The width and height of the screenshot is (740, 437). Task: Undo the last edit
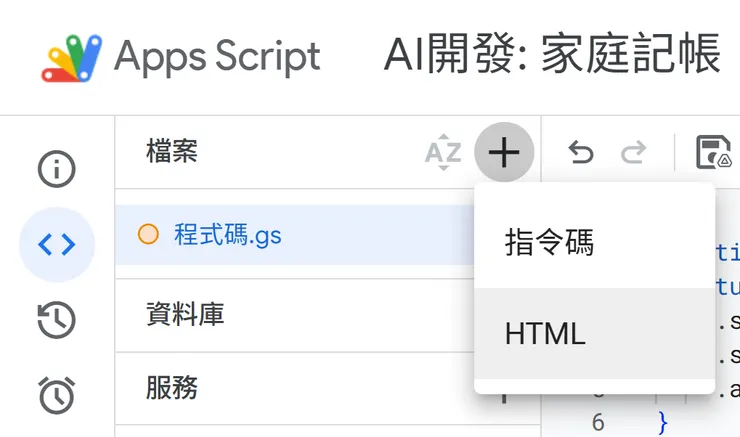point(580,152)
